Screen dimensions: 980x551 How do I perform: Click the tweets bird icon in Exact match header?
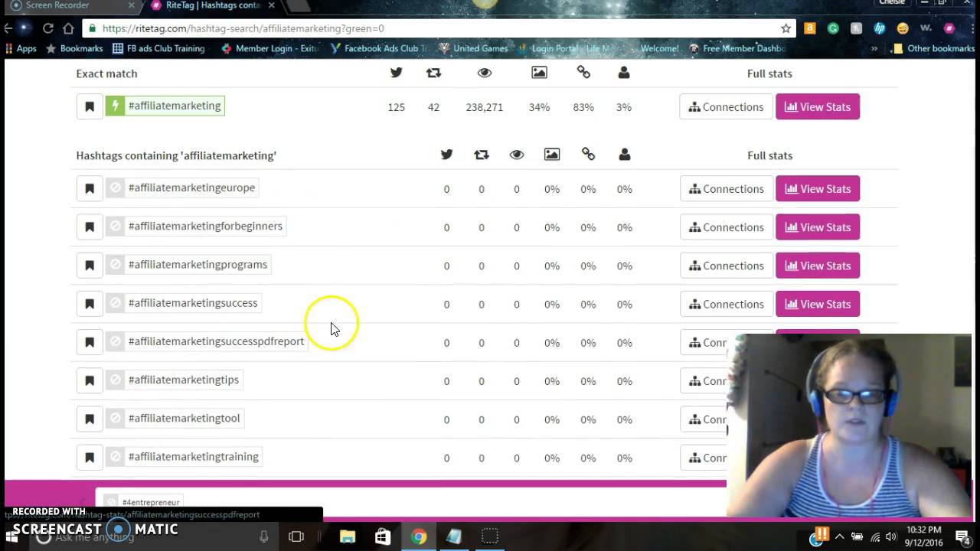coord(396,73)
